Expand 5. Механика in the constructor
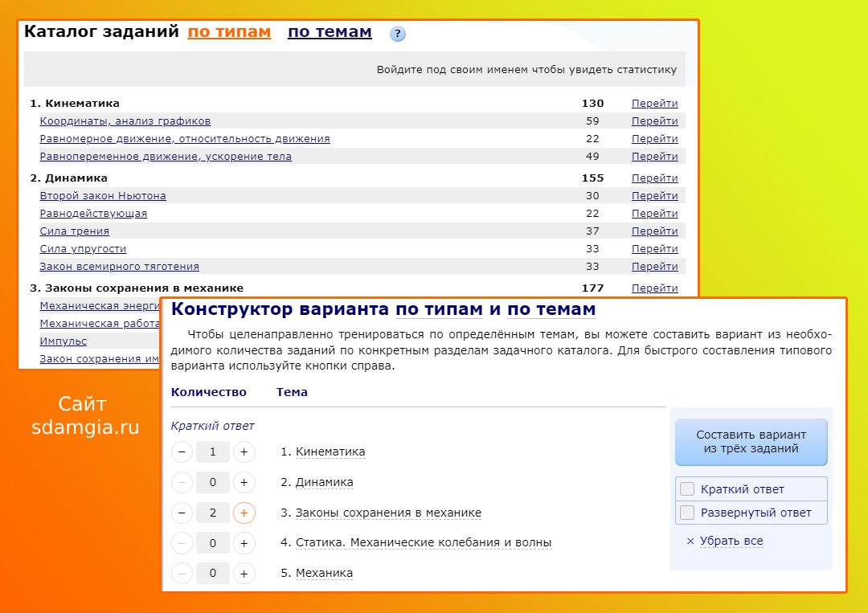This screenshot has width=868, height=613. click(325, 574)
